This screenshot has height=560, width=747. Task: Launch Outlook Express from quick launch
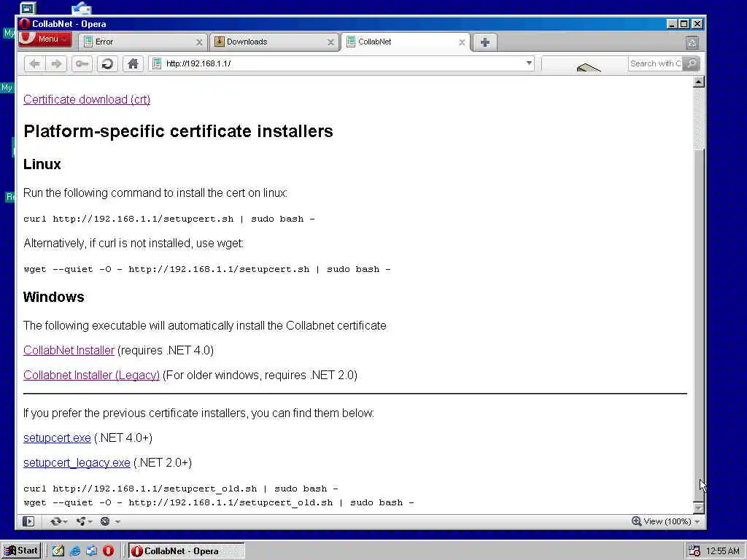(91, 551)
